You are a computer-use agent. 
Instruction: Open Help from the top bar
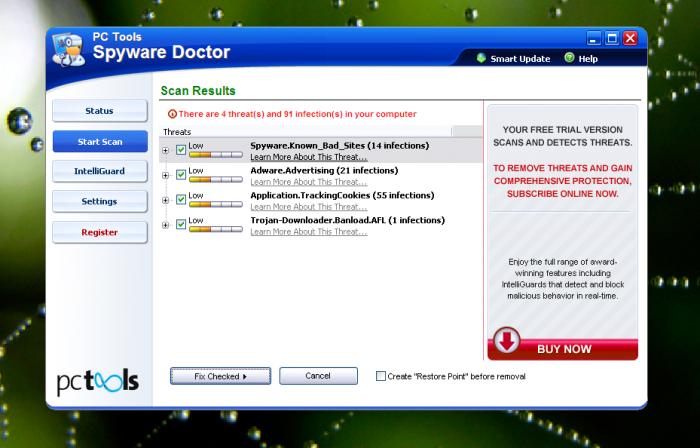tap(588, 58)
